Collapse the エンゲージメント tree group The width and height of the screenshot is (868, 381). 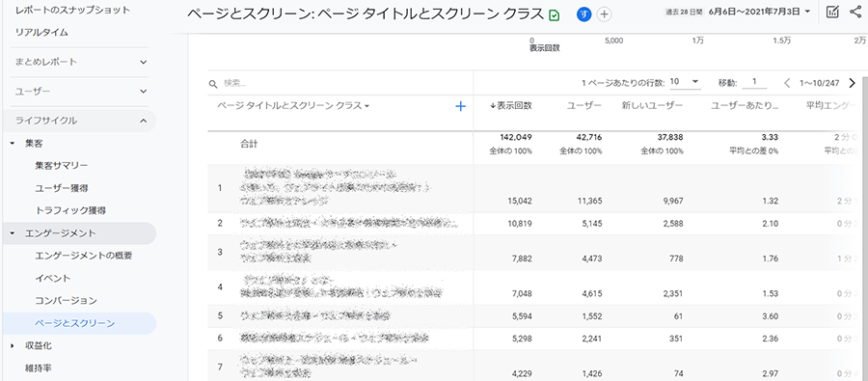(13, 233)
